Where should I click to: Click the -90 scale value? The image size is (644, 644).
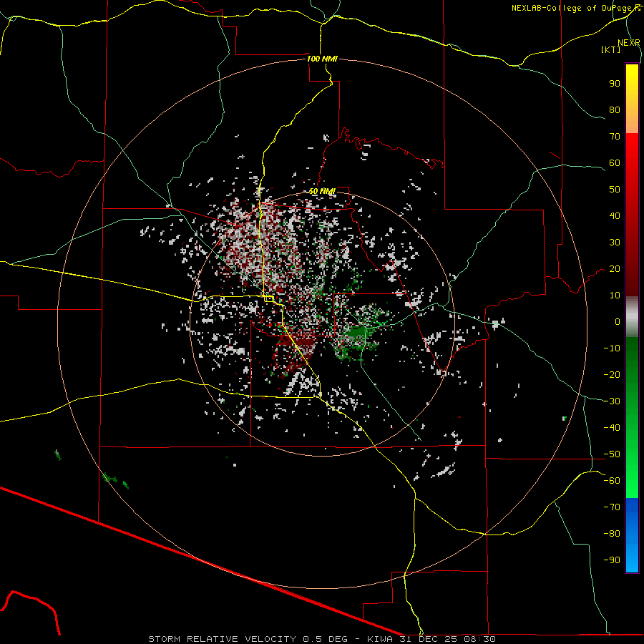612,560
